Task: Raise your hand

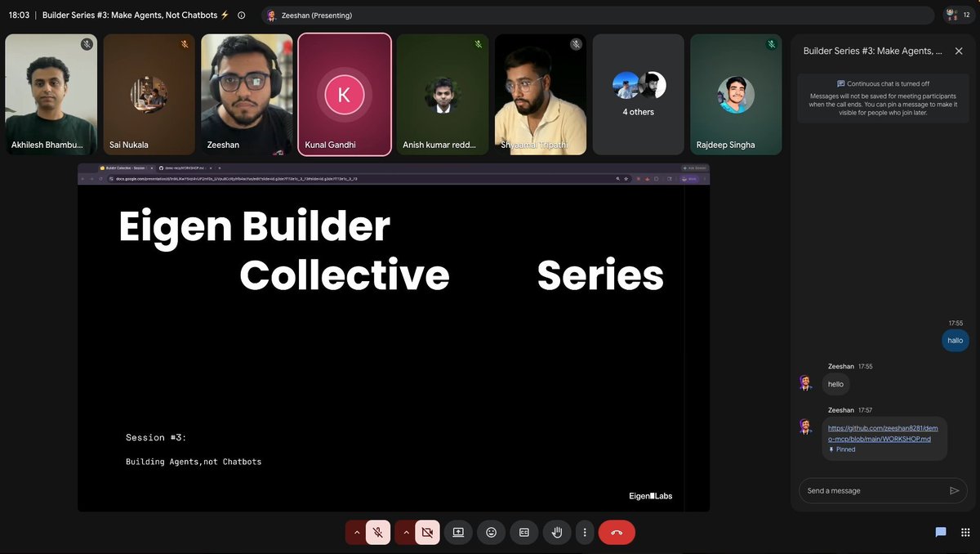Action: (x=557, y=532)
